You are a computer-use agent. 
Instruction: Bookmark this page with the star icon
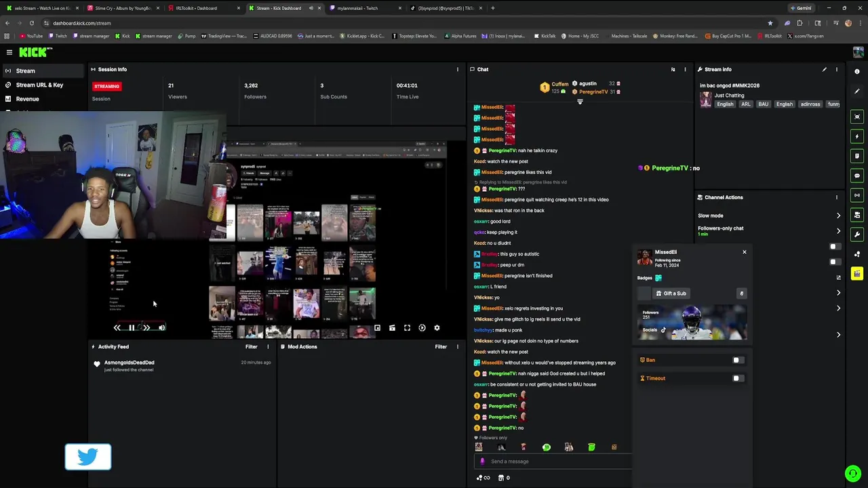(770, 23)
